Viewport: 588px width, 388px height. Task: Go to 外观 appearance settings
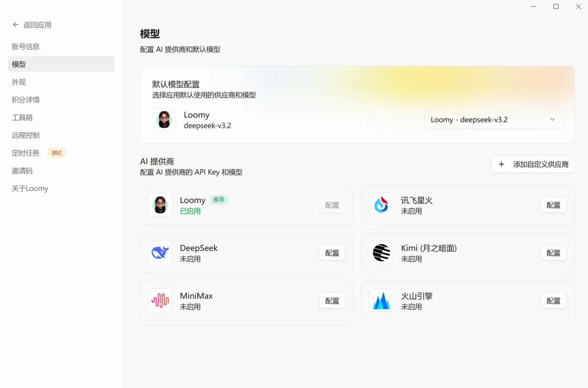61,82
